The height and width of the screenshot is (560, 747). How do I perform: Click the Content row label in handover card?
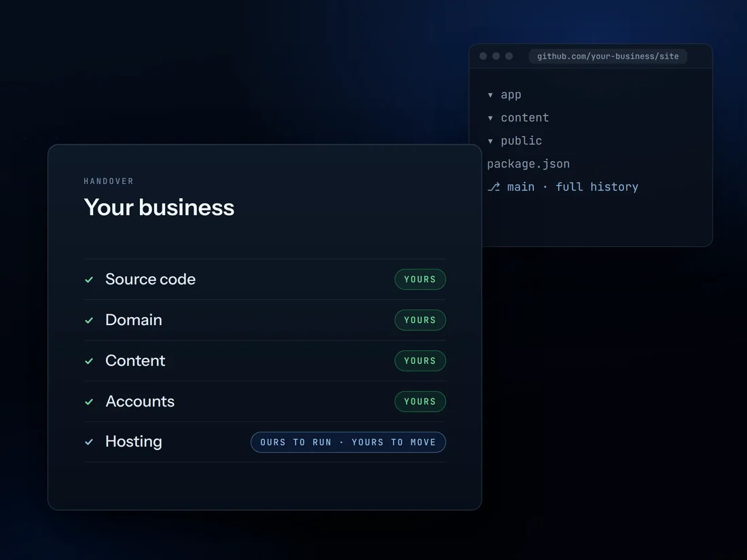pos(135,360)
